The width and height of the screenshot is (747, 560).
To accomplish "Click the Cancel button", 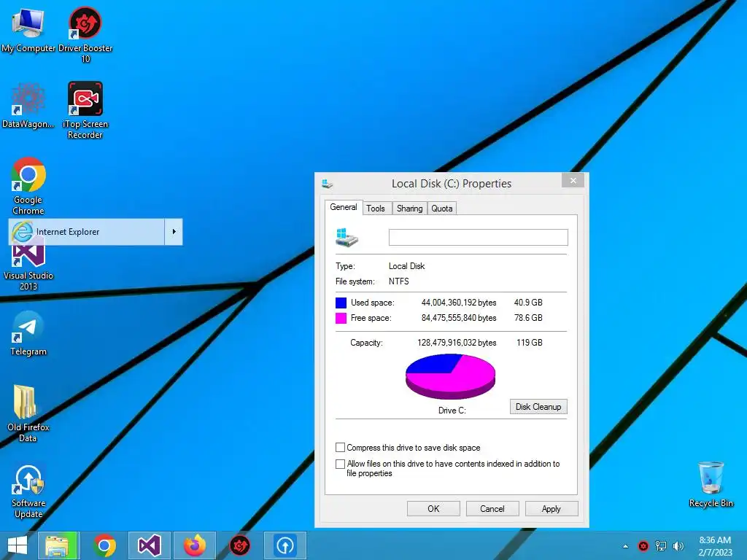I will coord(492,508).
